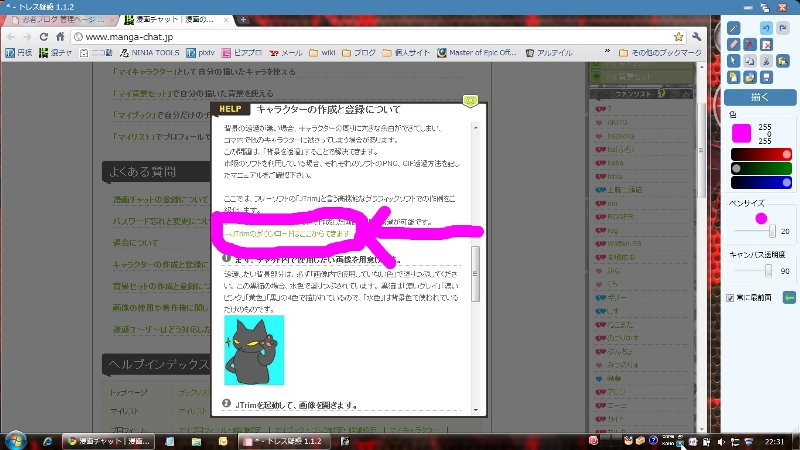This screenshot has height=450, width=800.
Task: Click bazooka in the fan list
Action: tap(620, 136)
